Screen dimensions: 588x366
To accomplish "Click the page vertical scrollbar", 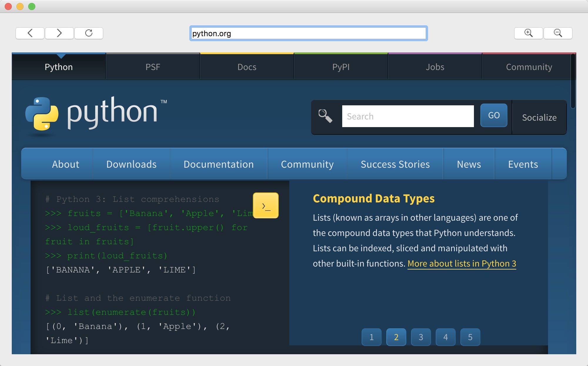I will (573, 81).
